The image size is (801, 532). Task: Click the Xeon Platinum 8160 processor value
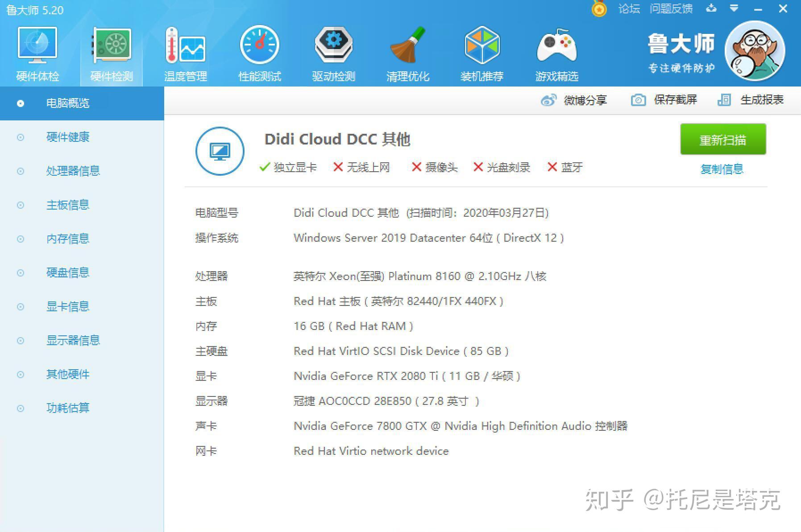point(420,276)
